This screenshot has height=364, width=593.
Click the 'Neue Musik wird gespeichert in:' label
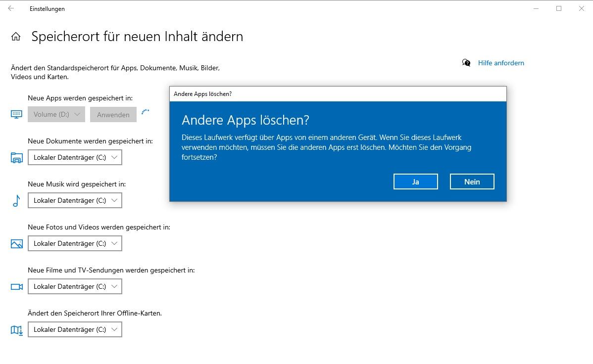click(77, 184)
